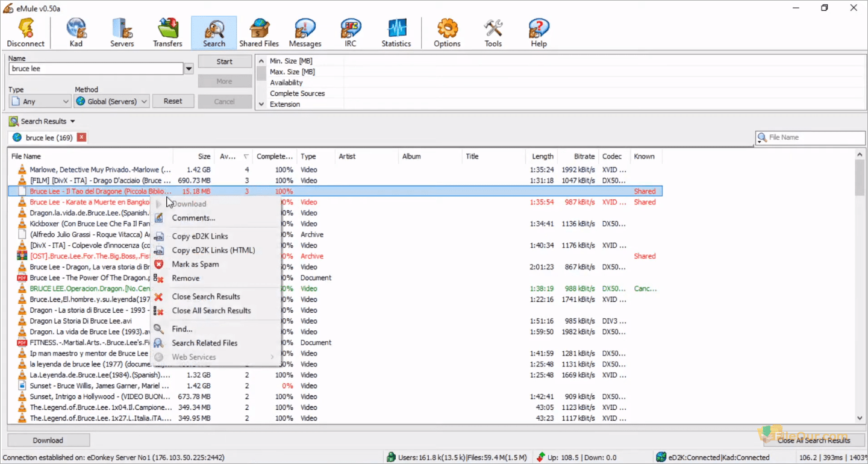Click the Cancel button

(x=225, y=101)
